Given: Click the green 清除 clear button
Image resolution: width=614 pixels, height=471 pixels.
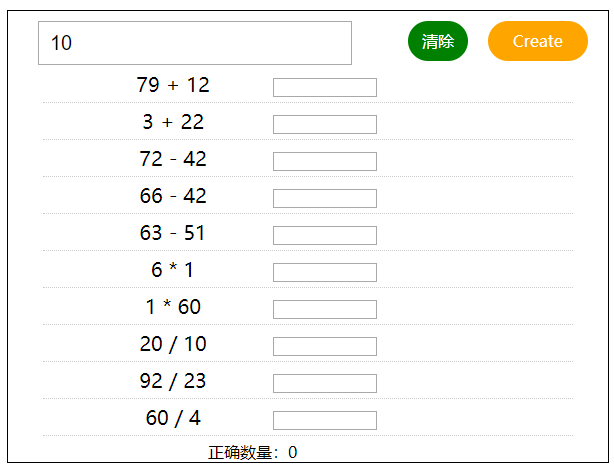Looking at the screenshot, I should 437,41.
